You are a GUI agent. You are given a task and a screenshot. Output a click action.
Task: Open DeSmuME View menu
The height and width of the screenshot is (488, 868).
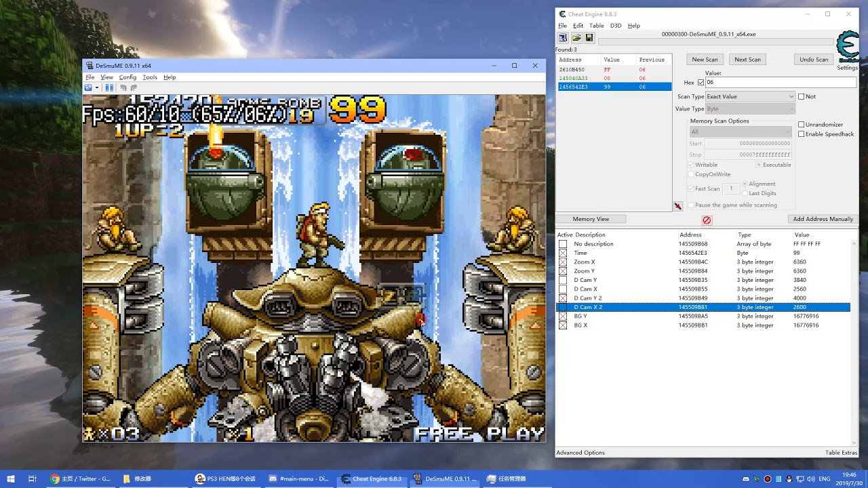106,77
